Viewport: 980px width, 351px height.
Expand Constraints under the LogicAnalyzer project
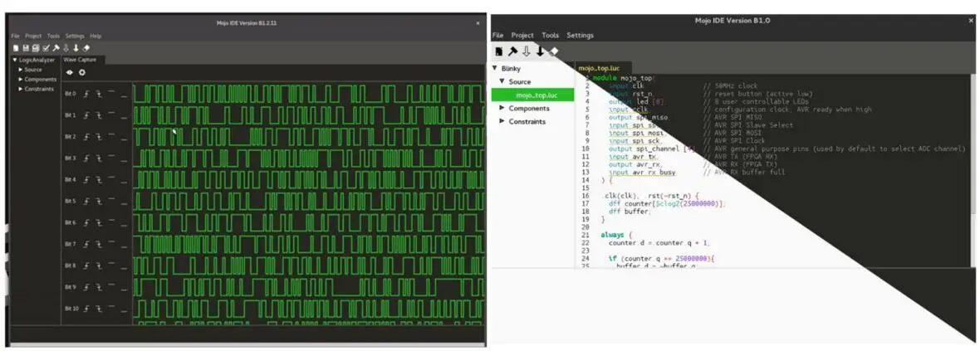[x=20, y=90]
